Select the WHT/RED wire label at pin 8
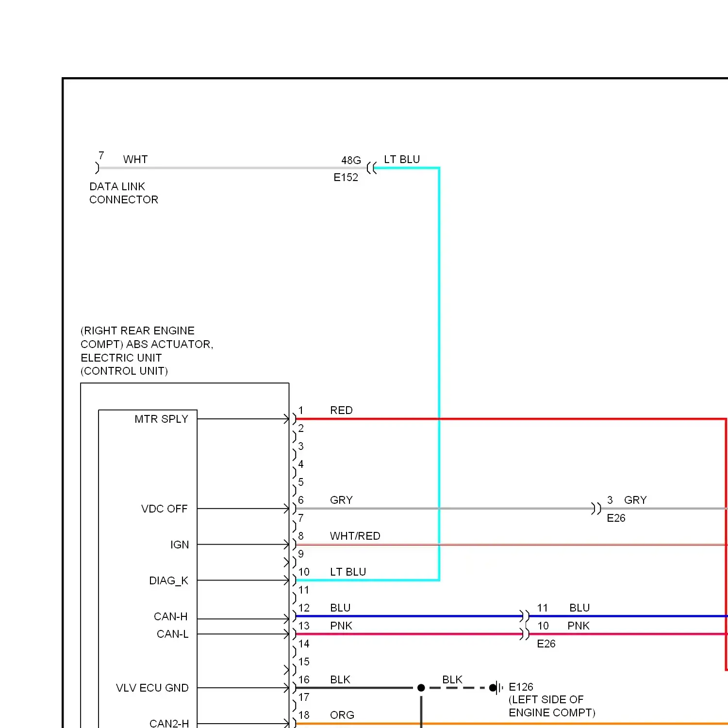Image resolution: width=728 pixels, height=728 pixels. click(x=355, y=536)
